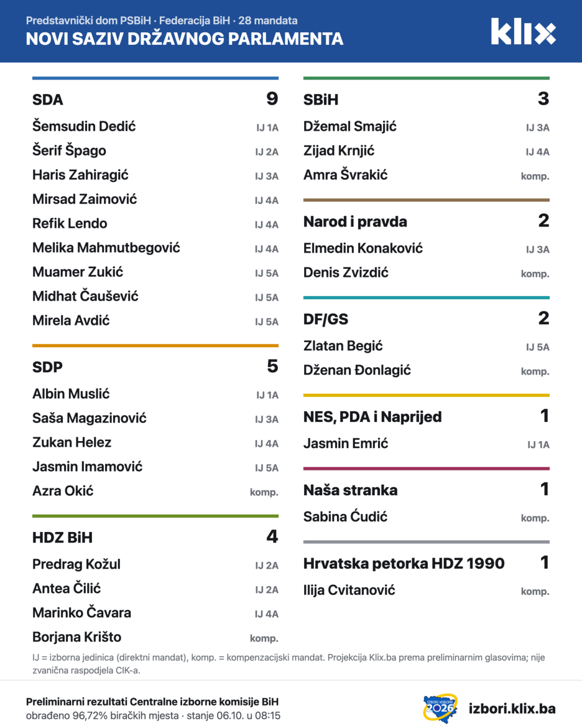Click the main title Novi saziv državnog parlamenta
The image size is (582, 728).
tap(185, 39)
